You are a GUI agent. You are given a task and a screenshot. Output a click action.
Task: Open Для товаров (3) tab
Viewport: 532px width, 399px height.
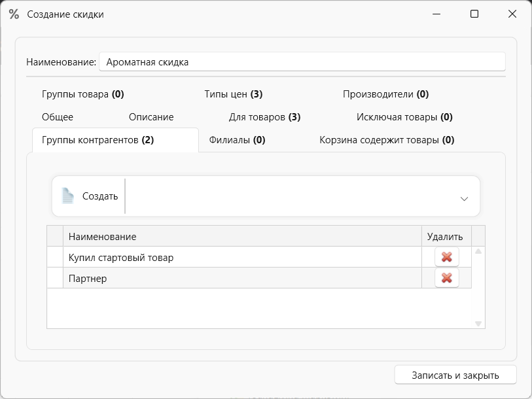(264, 117)
